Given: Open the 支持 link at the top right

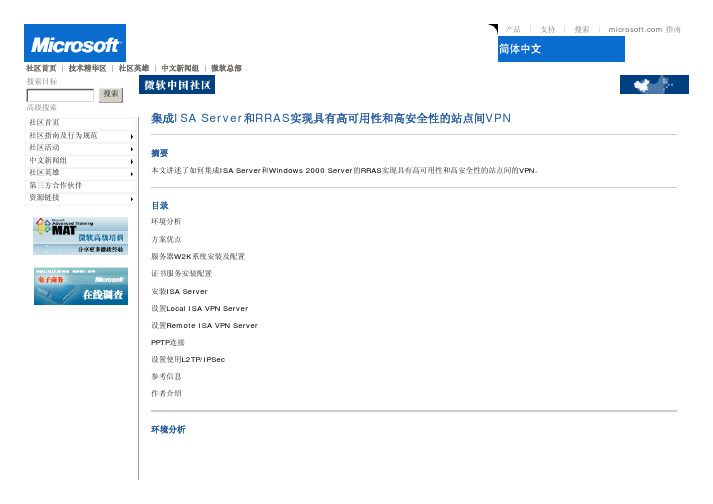Looking at the screenshot, I should pos(547,30).
